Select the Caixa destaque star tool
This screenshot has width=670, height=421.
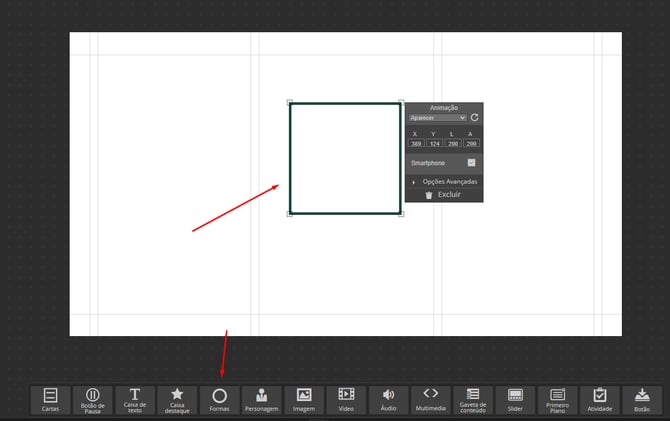177,400
